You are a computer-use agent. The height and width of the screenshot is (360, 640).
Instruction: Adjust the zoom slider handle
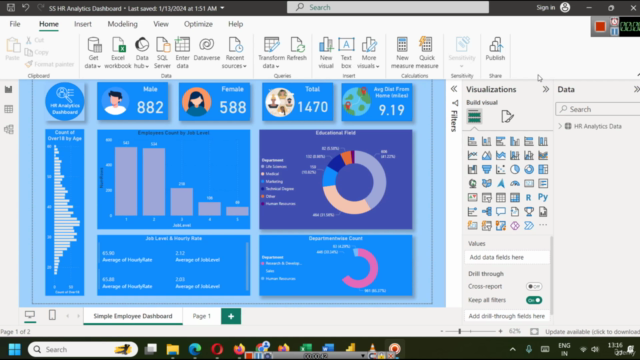460,331
